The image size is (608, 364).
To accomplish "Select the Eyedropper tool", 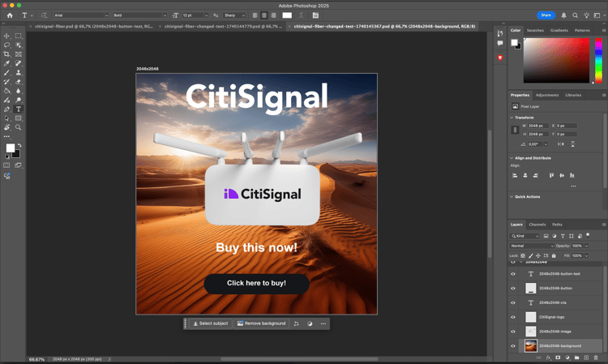I will (x=6, y=63).
